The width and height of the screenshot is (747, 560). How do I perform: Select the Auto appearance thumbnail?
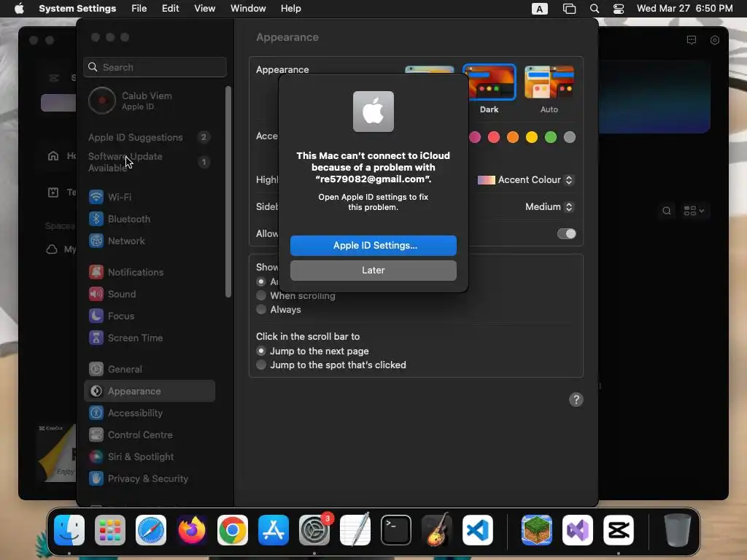pyautogui.click(x=549, y=82)
